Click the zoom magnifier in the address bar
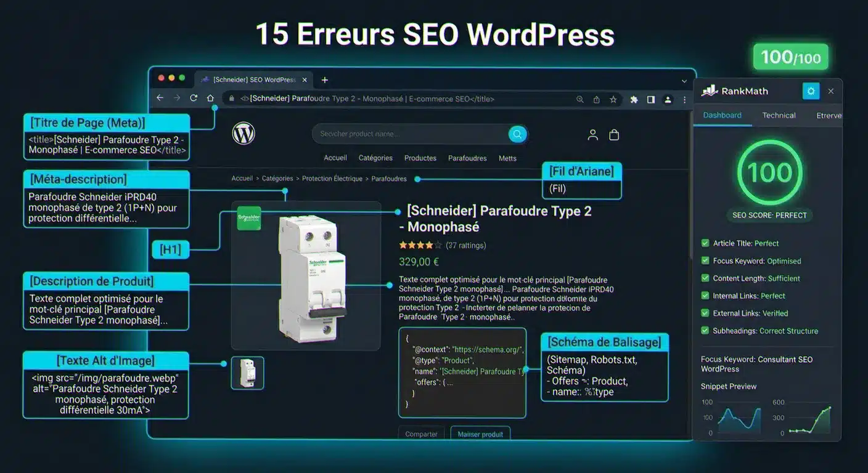This screenshot has height=473, width=868. point(580,99)
